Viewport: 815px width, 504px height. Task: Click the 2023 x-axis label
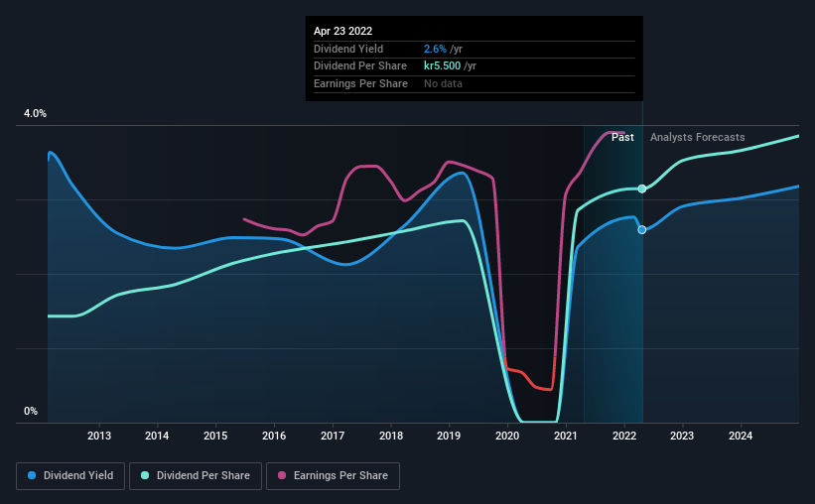point(682,436)
